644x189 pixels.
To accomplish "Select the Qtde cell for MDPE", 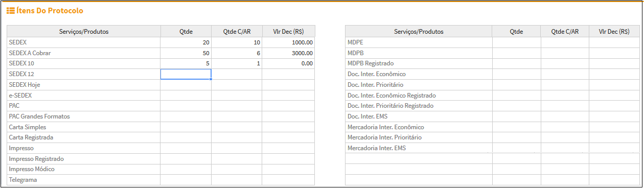I will [x=516, y=42].
